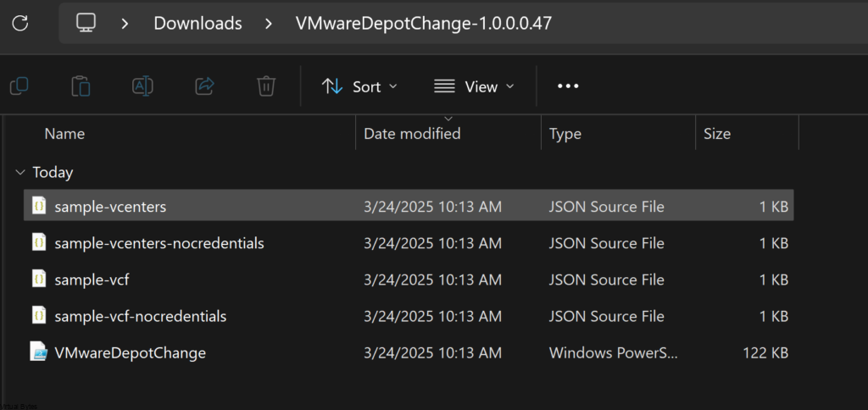Click Type cell of VMwareDepotChange row
Screen dimensions: 868x410
(x=613, y=353)
